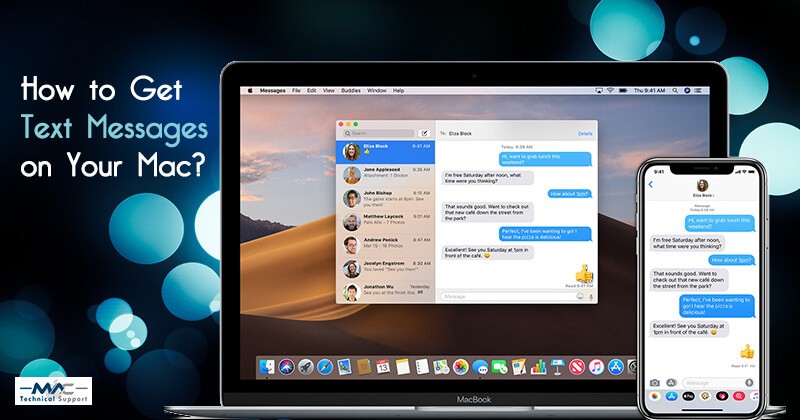The image size is (800, 420).
Task: Open Pages document icon in dock
Action: pyautogui.click(x=518, y=366)
